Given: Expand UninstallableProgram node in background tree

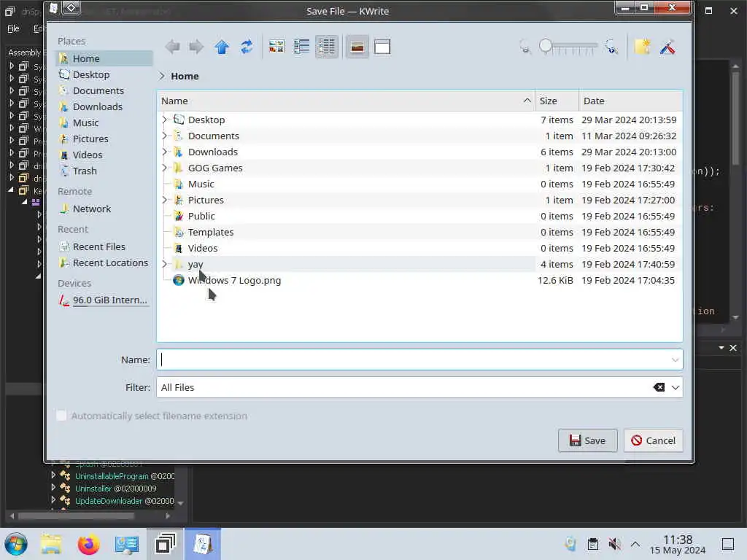Looking at the screenshot, I should 53,475.
